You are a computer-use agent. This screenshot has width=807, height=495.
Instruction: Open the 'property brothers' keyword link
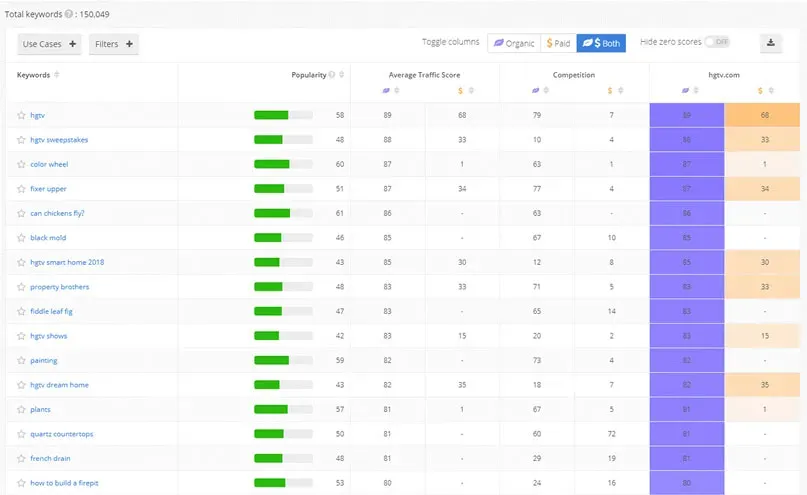(x=60, y=287)
